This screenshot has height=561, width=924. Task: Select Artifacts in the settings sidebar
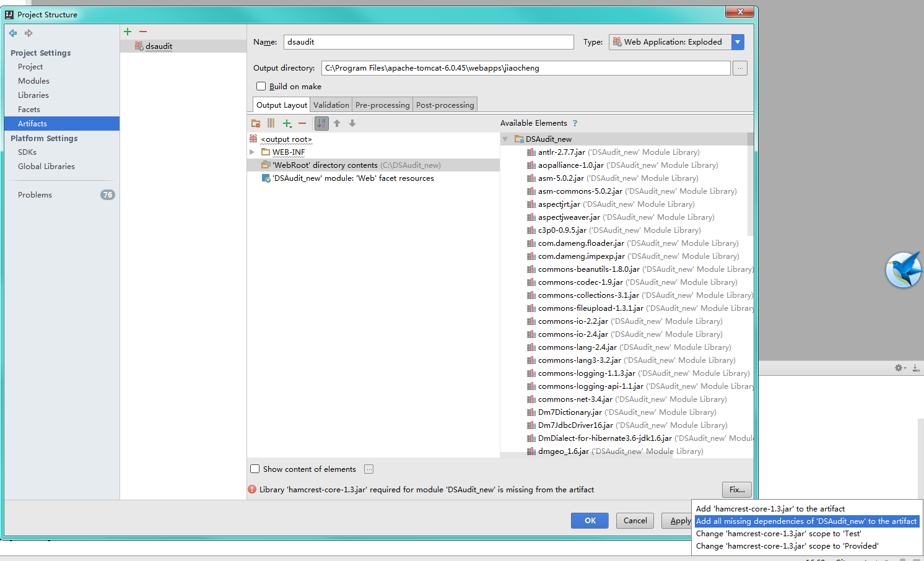(62, 124)
